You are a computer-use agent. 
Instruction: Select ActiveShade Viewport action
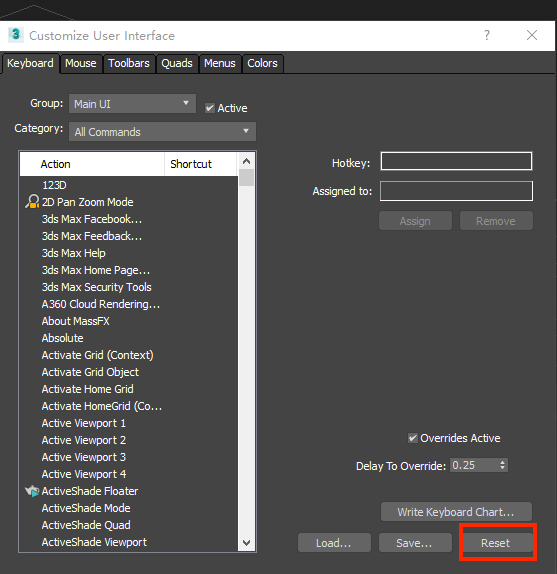94,542
